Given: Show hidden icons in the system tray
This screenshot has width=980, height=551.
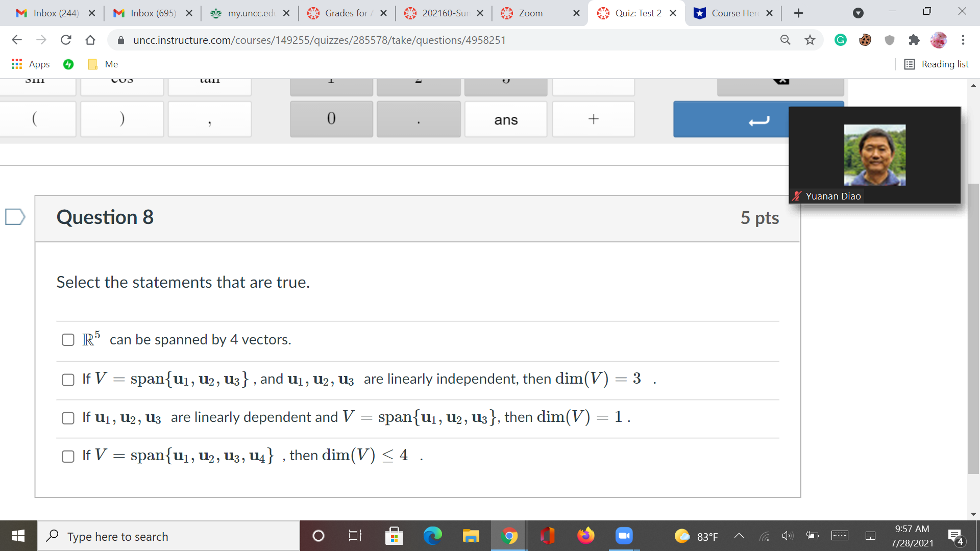Looking at the screenshot, I should (739, 536).
